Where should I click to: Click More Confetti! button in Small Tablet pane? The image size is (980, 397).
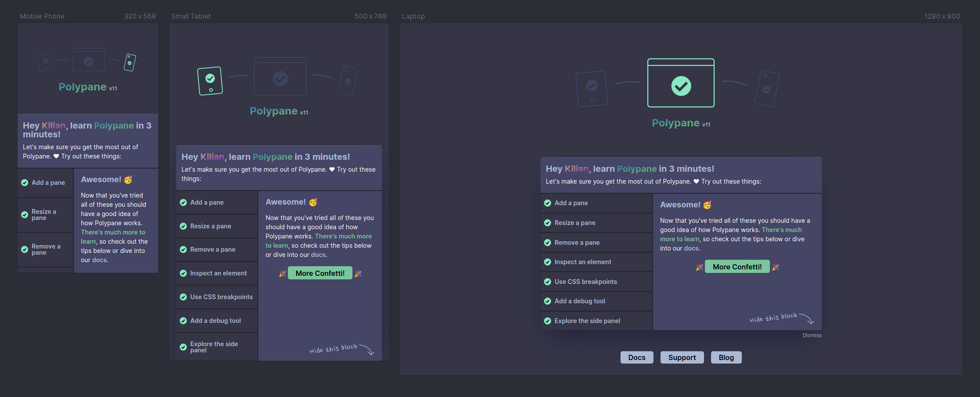(320, 273)
